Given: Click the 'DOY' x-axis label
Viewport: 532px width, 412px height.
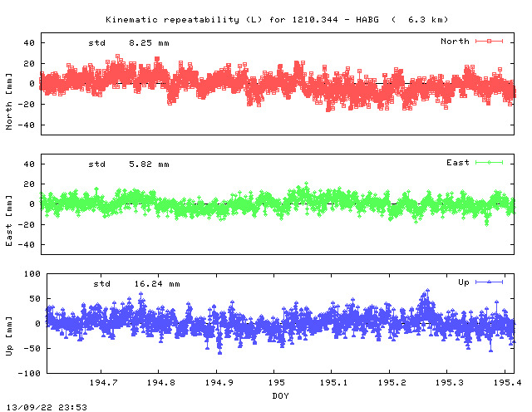Looking at the screenshot, I should 281,395.
